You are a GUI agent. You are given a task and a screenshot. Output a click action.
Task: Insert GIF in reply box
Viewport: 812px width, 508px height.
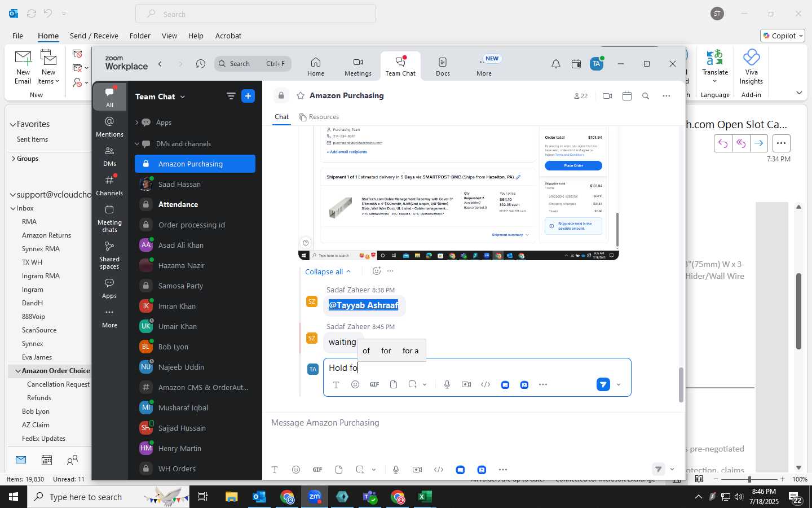coord(374,384)
